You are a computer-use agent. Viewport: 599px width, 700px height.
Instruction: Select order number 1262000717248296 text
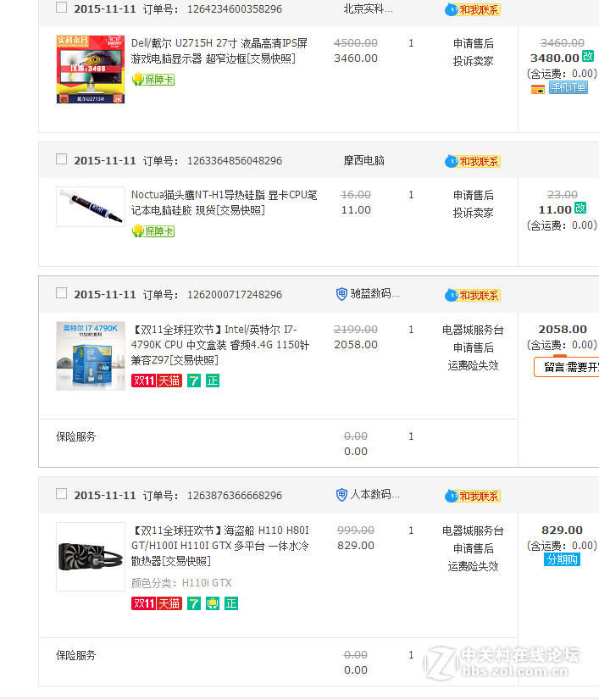[235, 295]
